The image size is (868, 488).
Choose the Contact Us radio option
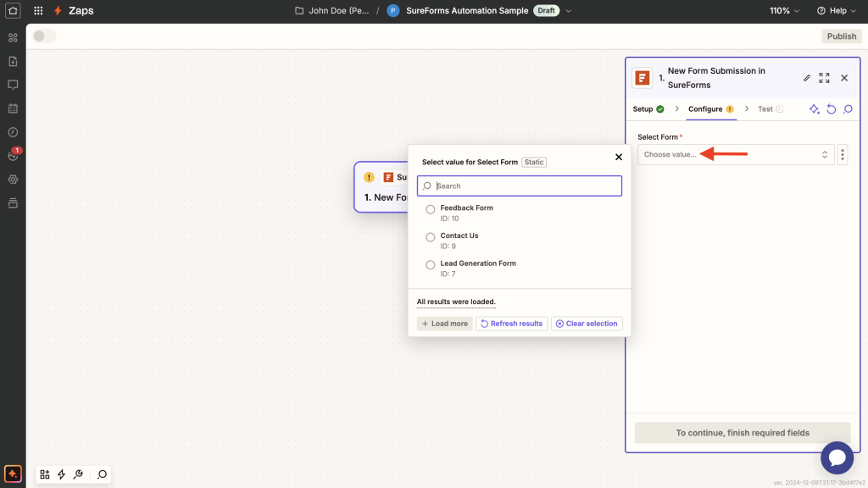coord(431,236)
